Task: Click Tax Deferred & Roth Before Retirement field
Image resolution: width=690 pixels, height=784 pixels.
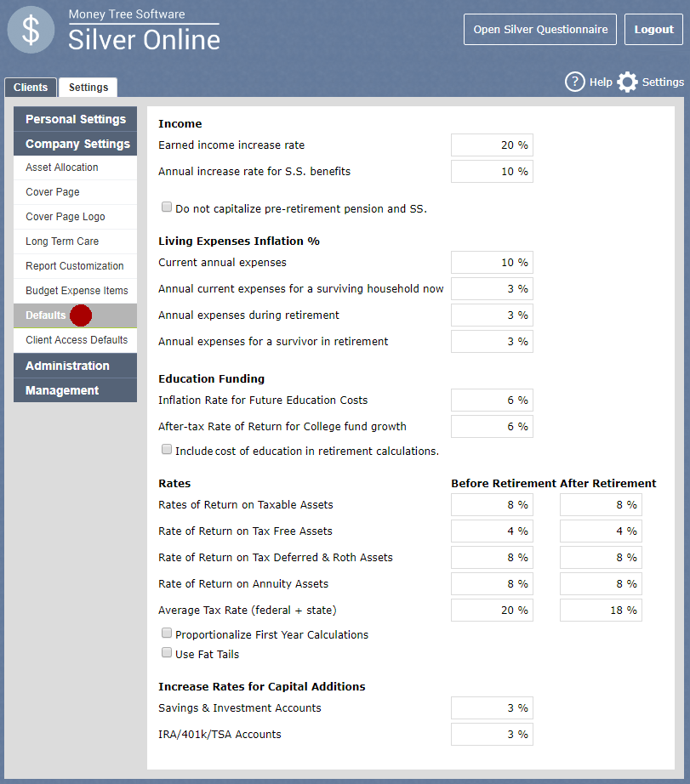Action: (x=492, y=558)
